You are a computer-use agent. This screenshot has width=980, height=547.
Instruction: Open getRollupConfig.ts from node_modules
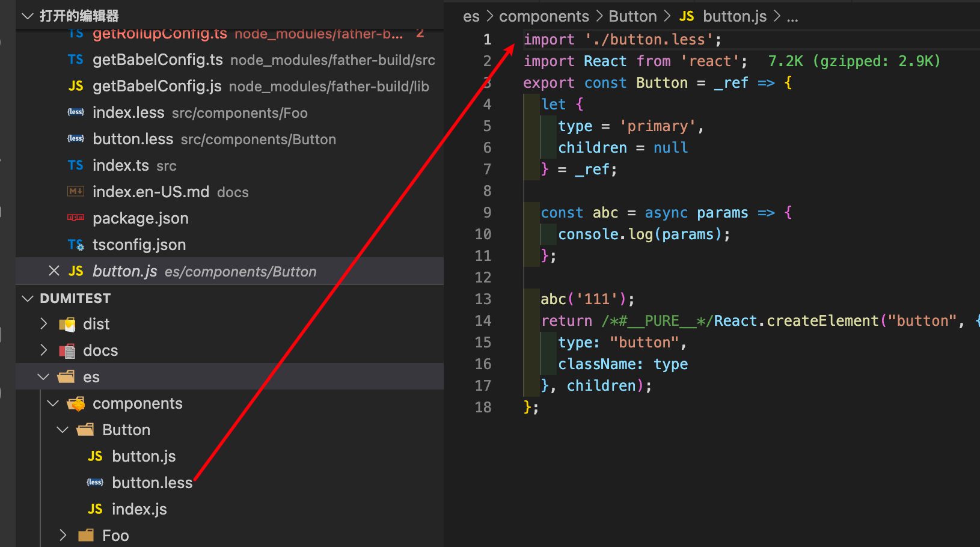(159, 34)
